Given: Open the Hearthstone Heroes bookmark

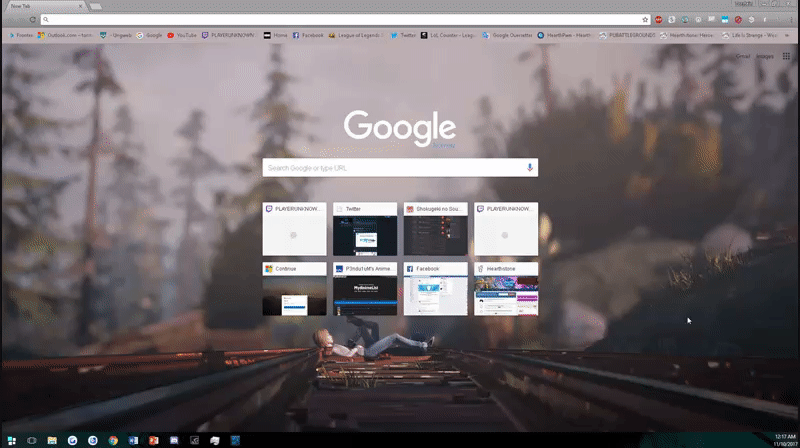Looking at the screenshot, I should (688, 35).
